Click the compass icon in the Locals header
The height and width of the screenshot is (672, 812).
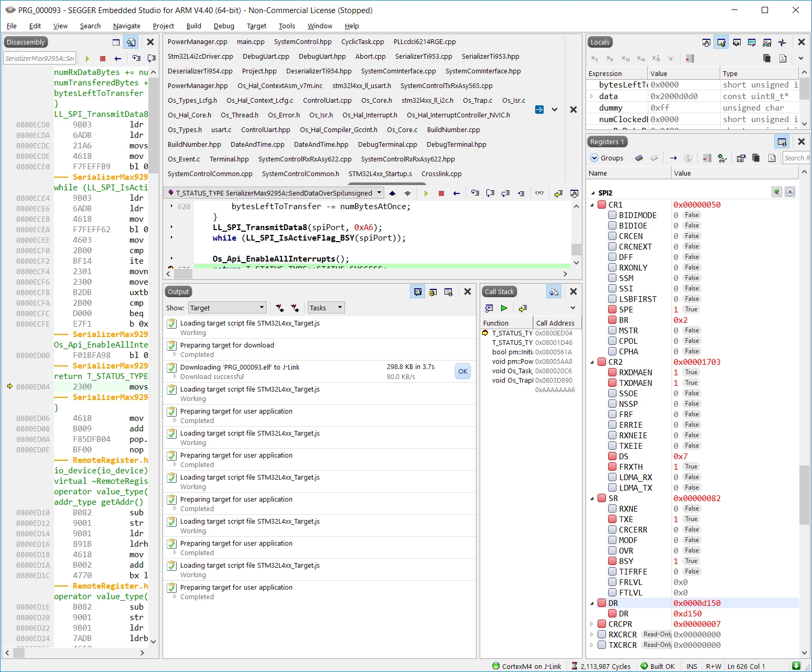tap(782, 42)
